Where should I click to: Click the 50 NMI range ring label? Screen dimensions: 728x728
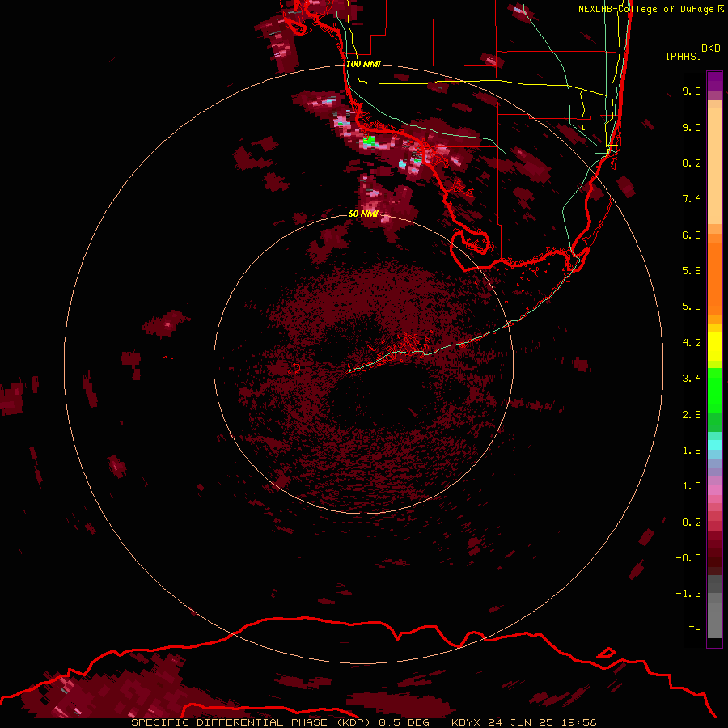tap(363, 214)
